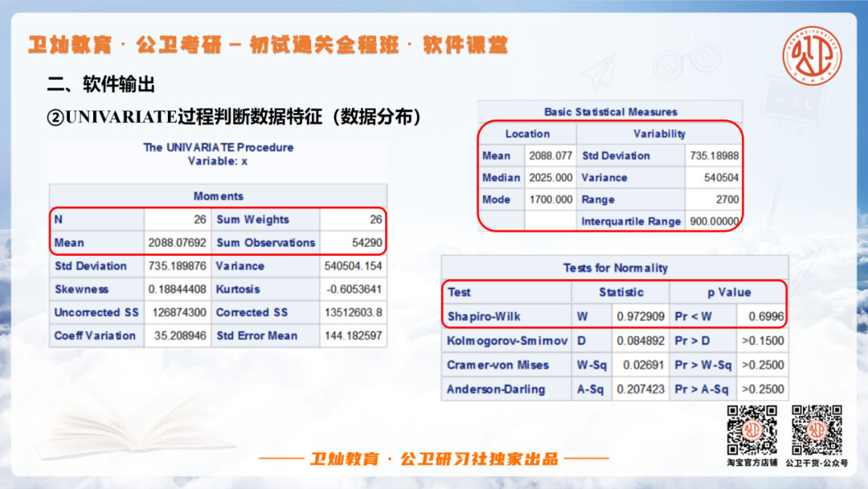Click Variance value 540504.154
Viewport: 868px width, 489px height.
click(x=353, y=266)
